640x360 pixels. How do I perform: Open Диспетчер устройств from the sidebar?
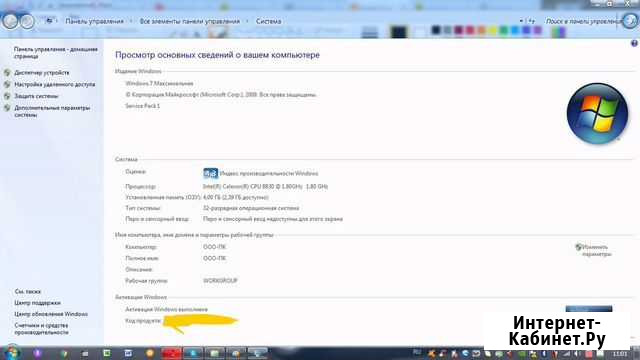[x=42, y=73]
